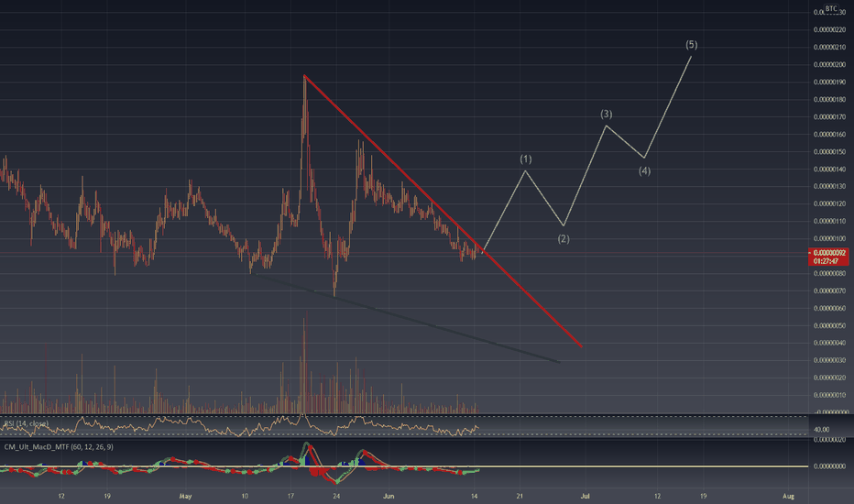The width and height of the screenshot is (854, 504).
Task: Click price axis value 0.00000100
Action: click(x=829, y=238)
